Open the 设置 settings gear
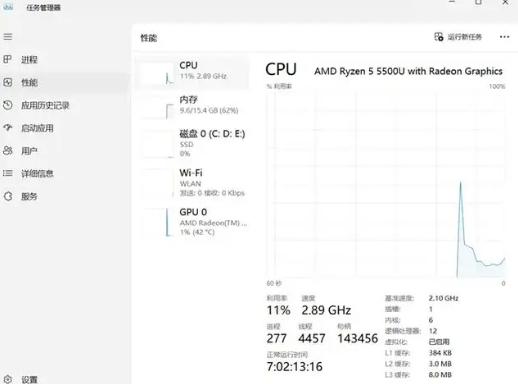The height and width of the screenshot is (384, 518). coord(8,379)
